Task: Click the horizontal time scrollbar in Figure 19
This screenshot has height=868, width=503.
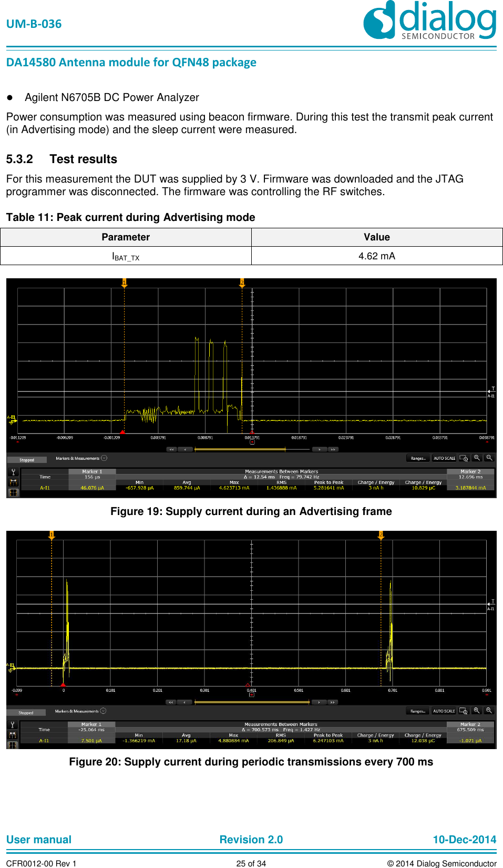Action: point(252,449)
